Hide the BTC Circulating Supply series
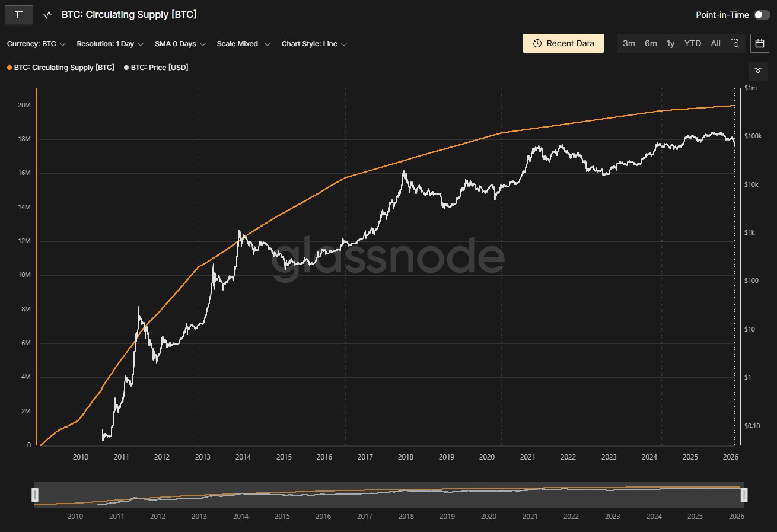 (x=60, y=68)
